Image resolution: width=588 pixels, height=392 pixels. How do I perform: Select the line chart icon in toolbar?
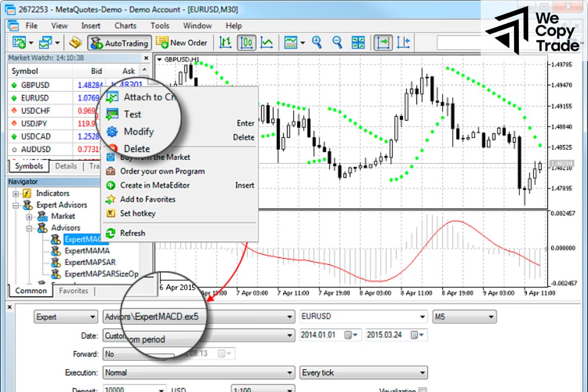pyautogui.click(x=267, y=43)
